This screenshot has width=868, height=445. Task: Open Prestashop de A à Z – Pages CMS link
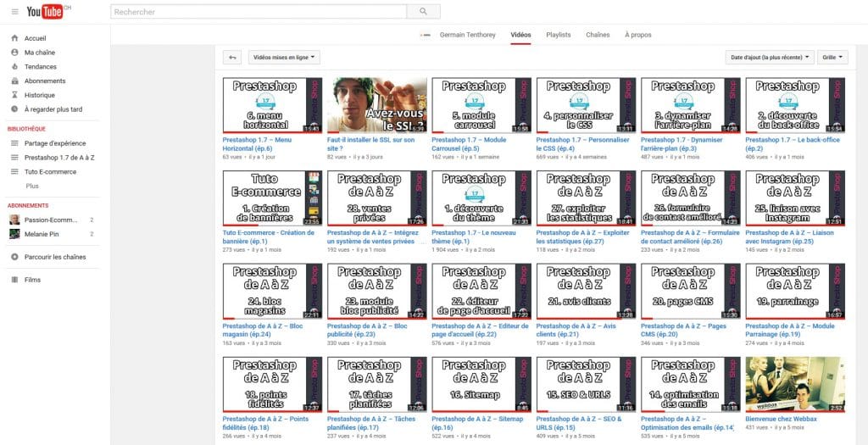point(684,331)
